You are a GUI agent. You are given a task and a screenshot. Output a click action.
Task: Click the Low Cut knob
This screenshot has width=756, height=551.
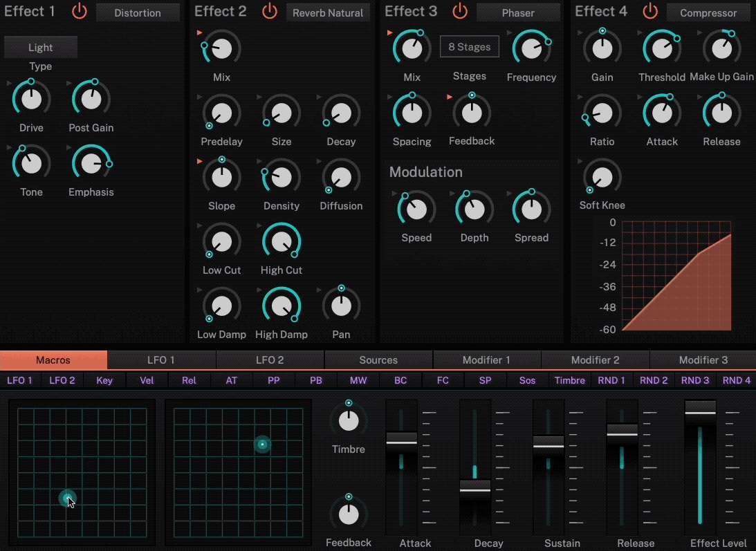point(222,241)
